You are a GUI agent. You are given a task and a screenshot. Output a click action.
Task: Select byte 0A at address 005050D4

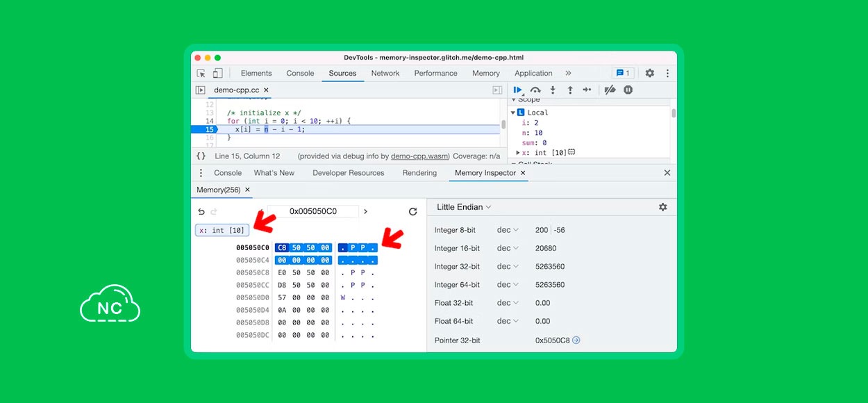click(x=281, y=310)
